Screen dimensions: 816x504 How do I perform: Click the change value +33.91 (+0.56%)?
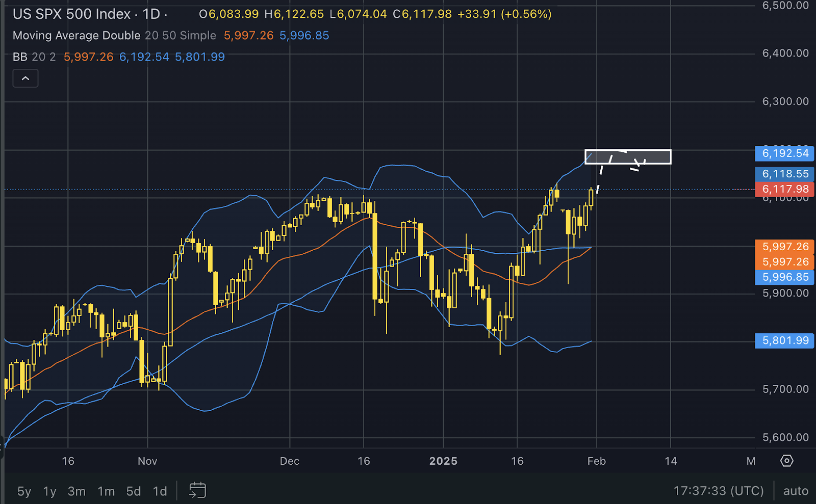[504, 14]
